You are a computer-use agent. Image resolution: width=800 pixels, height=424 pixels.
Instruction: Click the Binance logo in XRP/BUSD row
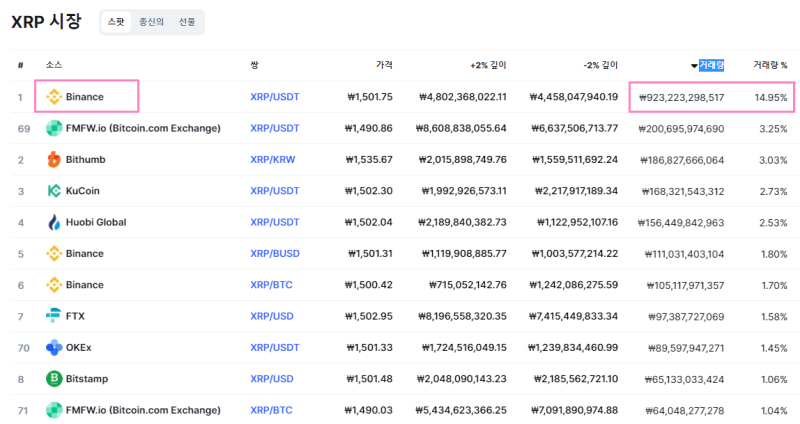pos(54,254)
